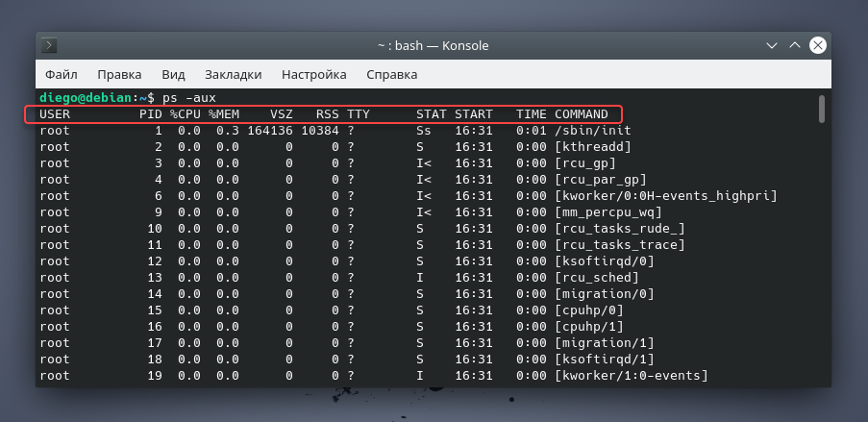This screenshot has height=422, width=868.
Task: Click the Konsole terminal icon in title bar
Action: click(x=50, y=45)
